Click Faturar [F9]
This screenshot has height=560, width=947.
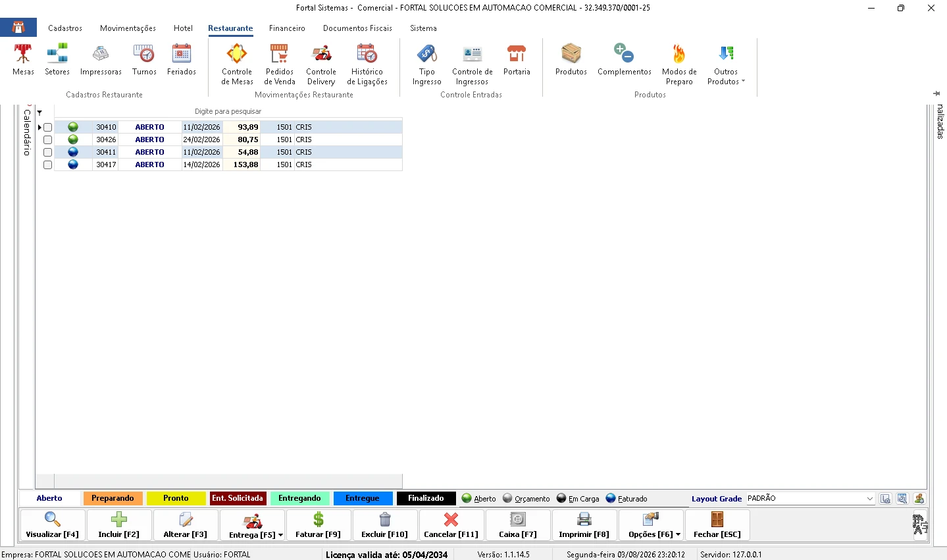[x=319, y=525]
